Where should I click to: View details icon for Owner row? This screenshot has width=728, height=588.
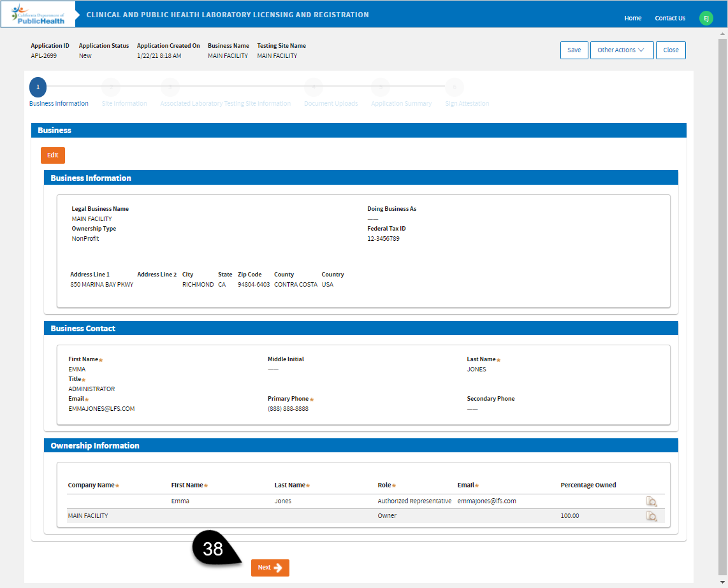click(x=651, y=516)
